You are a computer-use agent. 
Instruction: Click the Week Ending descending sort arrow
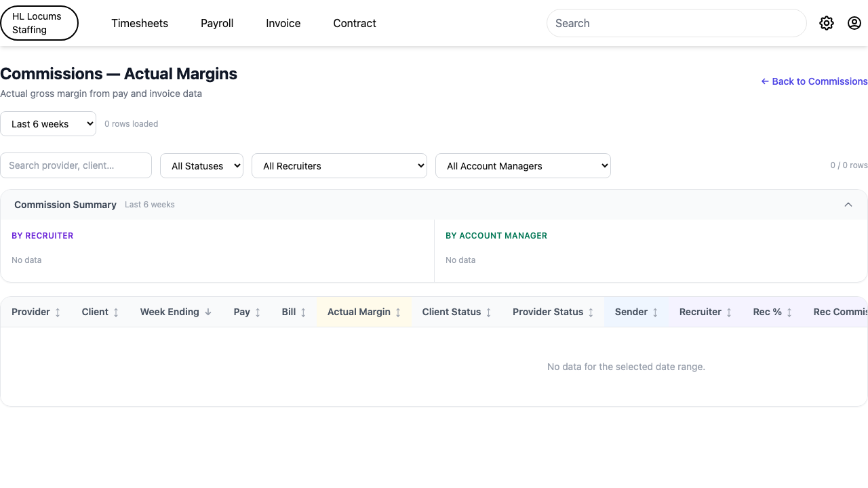click(208, 312)
